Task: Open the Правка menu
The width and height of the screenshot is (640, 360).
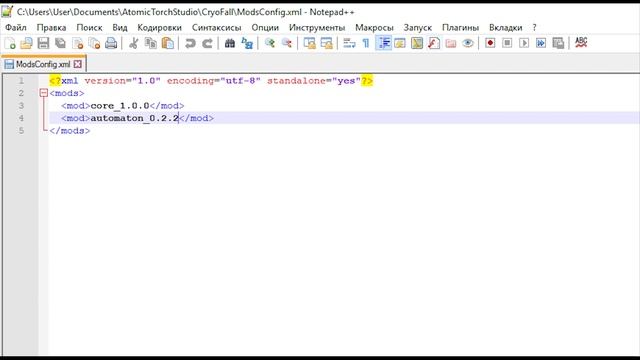Action: (x=51, y=27)
